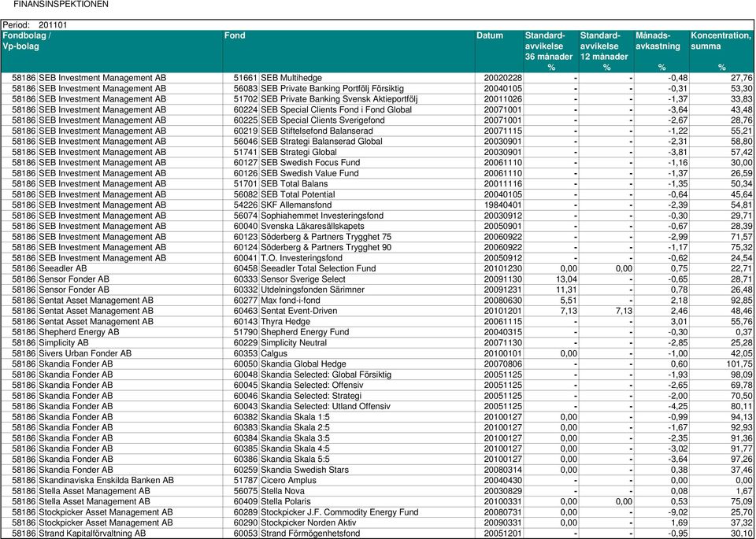Select the SEB Strategi Global cell

299,152
